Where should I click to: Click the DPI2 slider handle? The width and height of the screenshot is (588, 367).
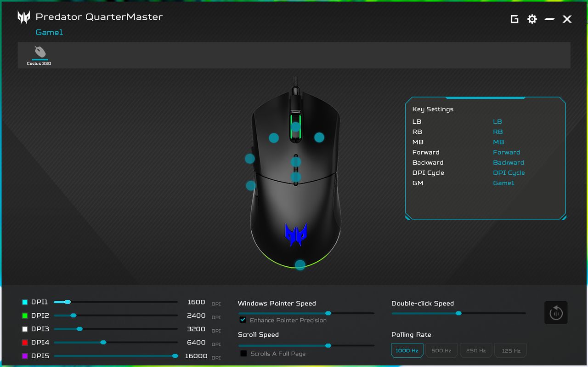pyautogui.click(x=73, y=315)
